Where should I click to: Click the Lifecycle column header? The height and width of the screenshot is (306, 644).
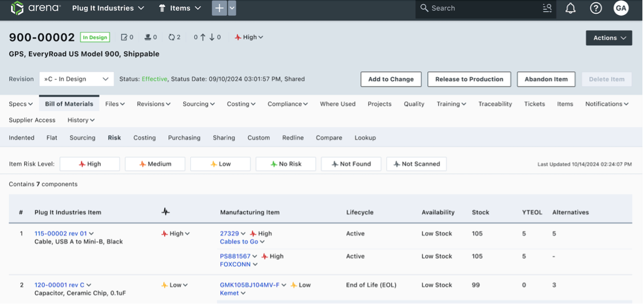pos(360,212)
